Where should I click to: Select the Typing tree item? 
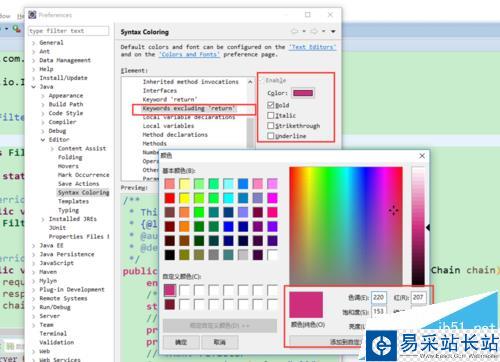coord(68,210)
